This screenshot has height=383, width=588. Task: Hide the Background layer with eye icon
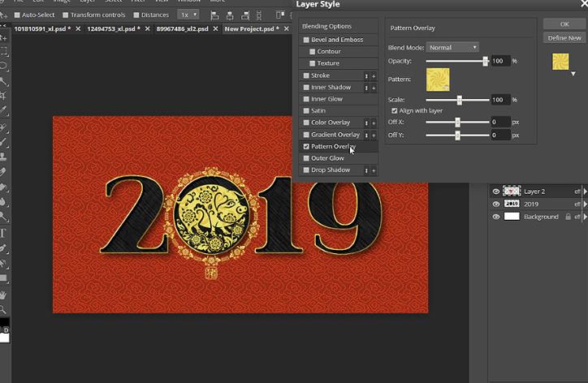[x=495, y=217]
